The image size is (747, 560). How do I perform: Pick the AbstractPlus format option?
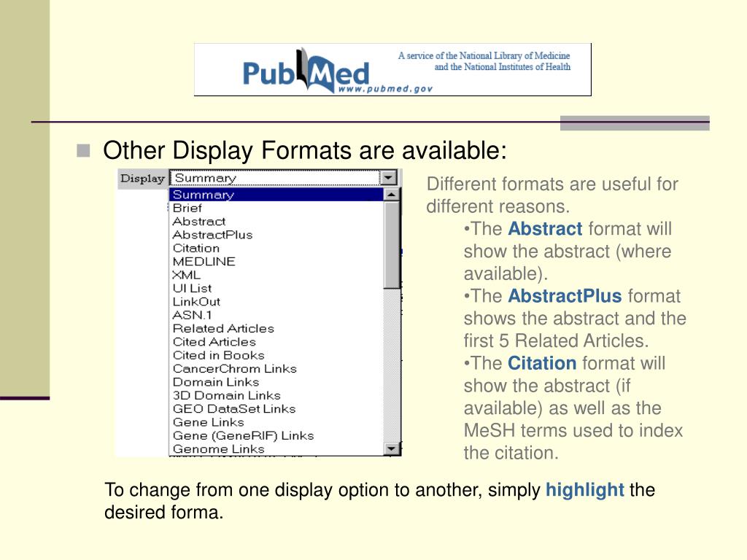pyautogui.click(x=276, y=235)
